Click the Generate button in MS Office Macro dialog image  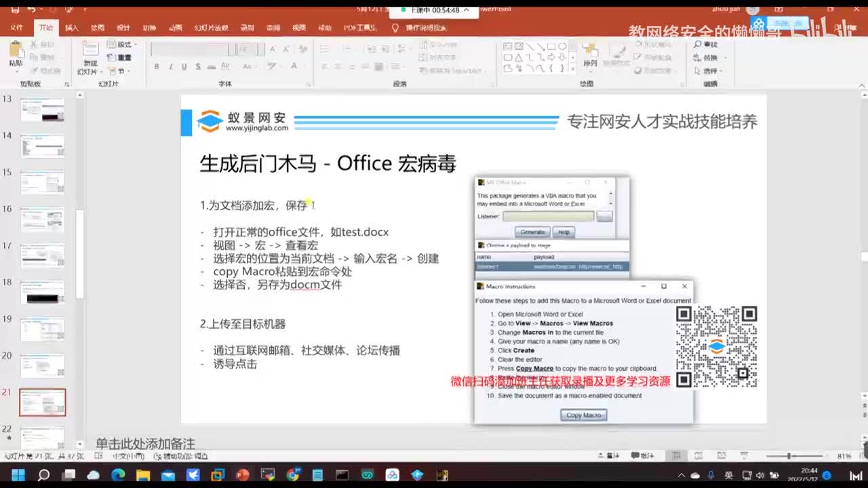tap(532, 232)
